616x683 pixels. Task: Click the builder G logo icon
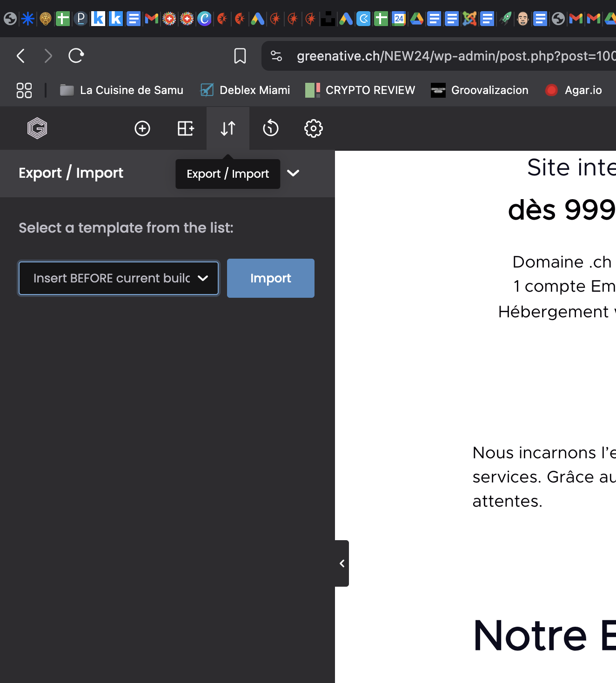click(37, 128)
